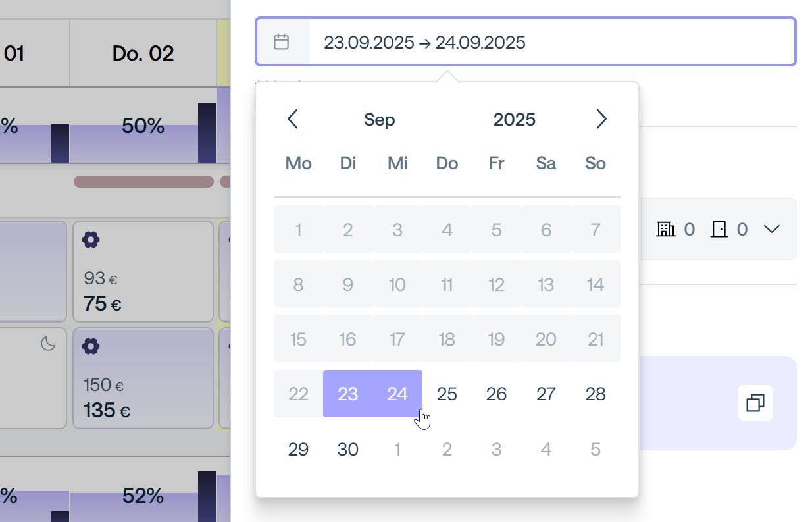Select September 25 in the calendar

(447, 394)
